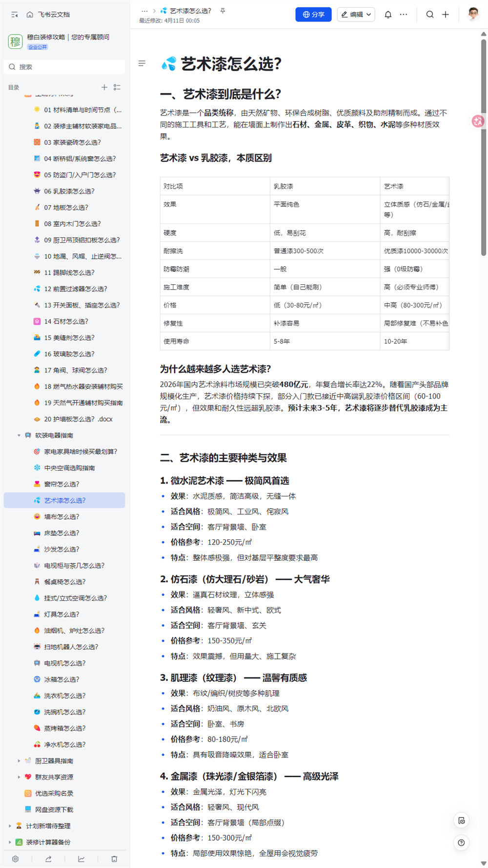Screen dimensions: 488x868
Task: Open 窗帘怎么选? page
Action: click(x=61, y=484)
